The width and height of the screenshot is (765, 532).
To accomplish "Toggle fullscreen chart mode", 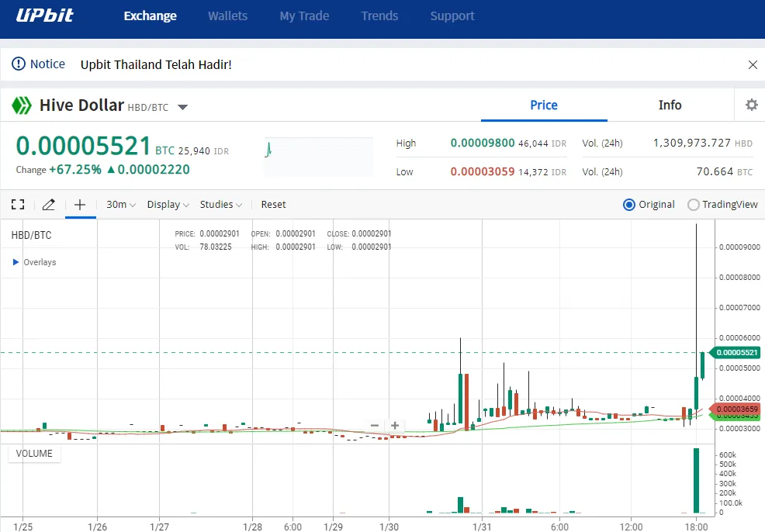I will click(18, 204).
